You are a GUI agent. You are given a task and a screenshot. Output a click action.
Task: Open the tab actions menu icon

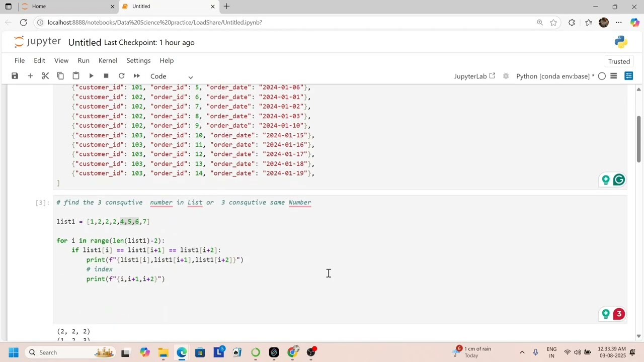coord(8,7)
